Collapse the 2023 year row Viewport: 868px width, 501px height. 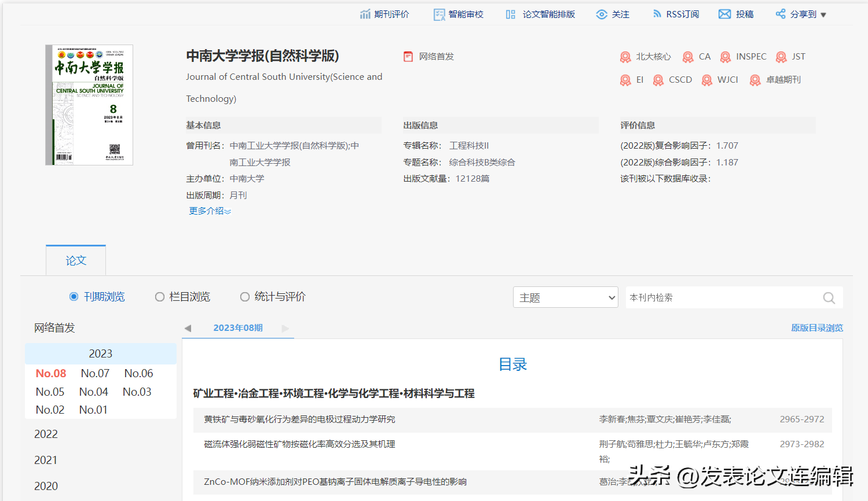[x=101, y=353]
